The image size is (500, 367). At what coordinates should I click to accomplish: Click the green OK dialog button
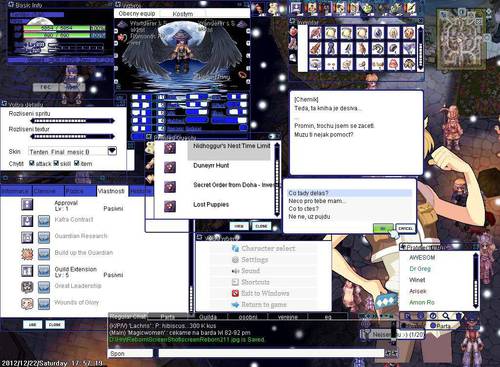click(x=383, y=228)
